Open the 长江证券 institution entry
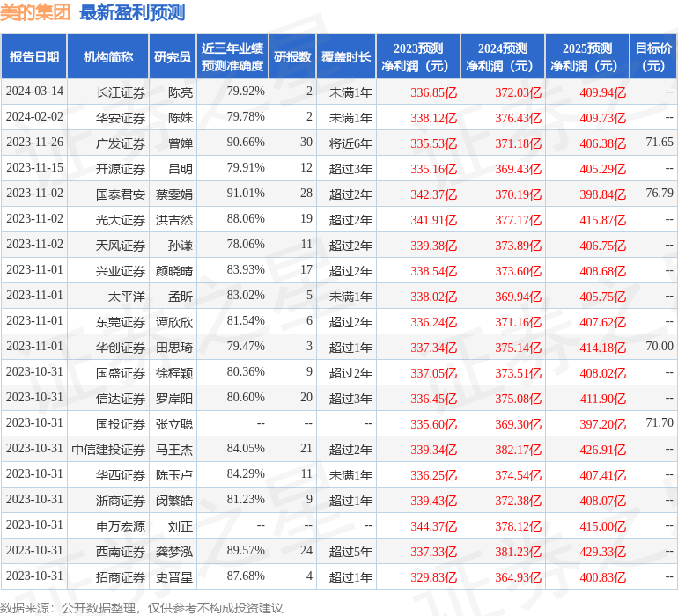The height and width of the screenshot is (616, 678). pos(121,92)
